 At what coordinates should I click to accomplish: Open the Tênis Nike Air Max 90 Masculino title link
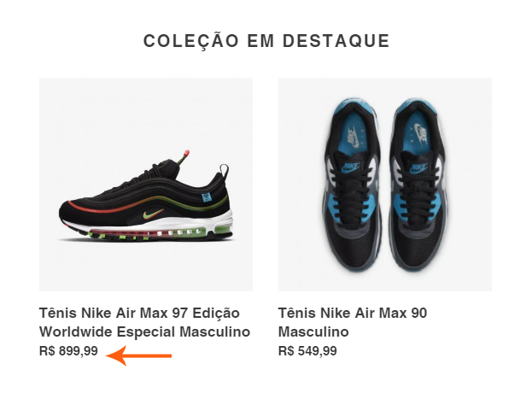[353, 322]
